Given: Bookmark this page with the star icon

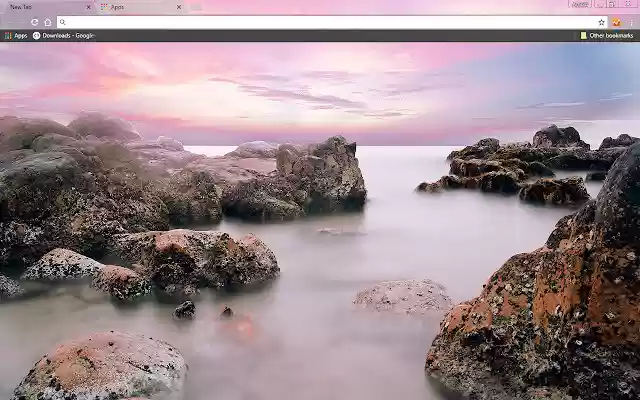Looking at the screenshot, I should (601, 22).
